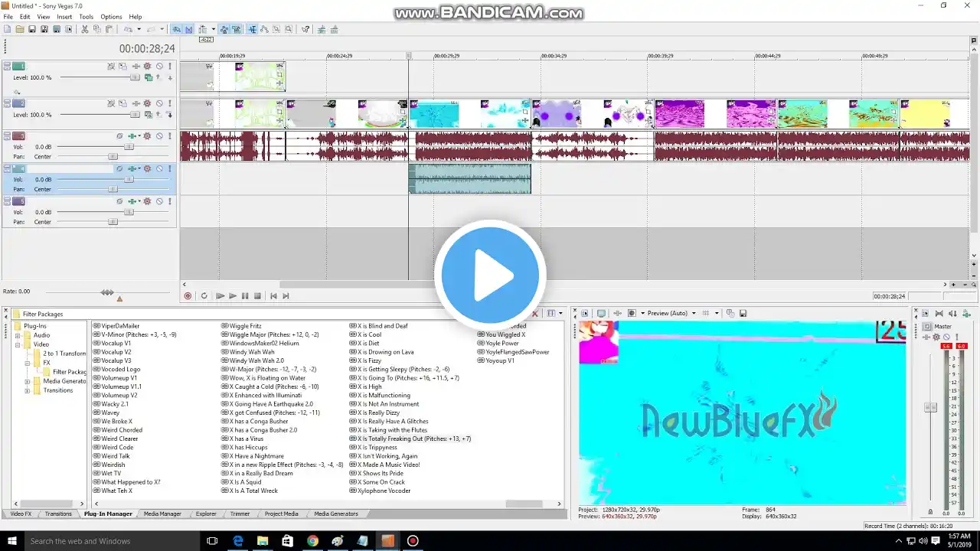Open Track FX gear on audio track 3
This screenshot has height=551, width=980.
(148, 136)
